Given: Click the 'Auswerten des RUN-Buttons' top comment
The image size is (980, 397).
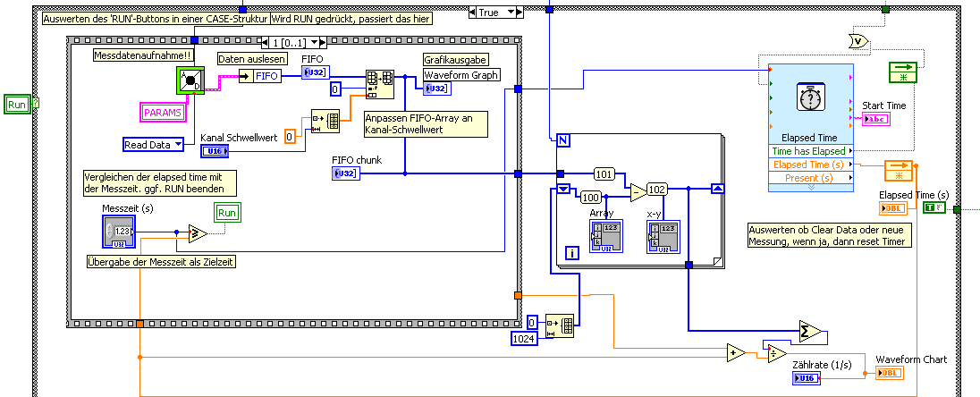Looking at the screenshot, I should (156, 19).
